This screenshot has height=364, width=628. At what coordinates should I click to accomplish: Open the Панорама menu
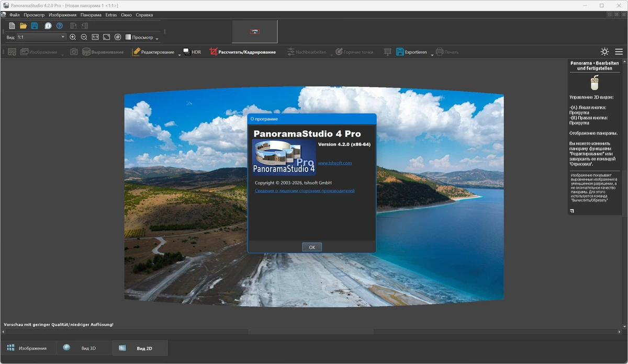click(91, 15)
